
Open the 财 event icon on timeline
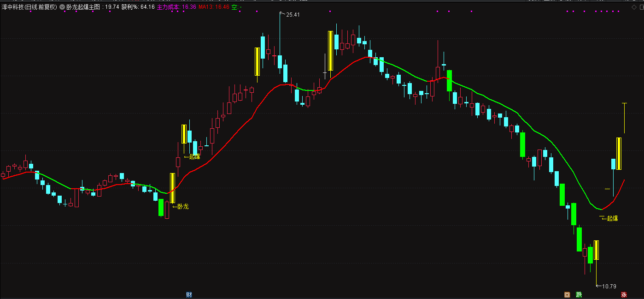189,294
